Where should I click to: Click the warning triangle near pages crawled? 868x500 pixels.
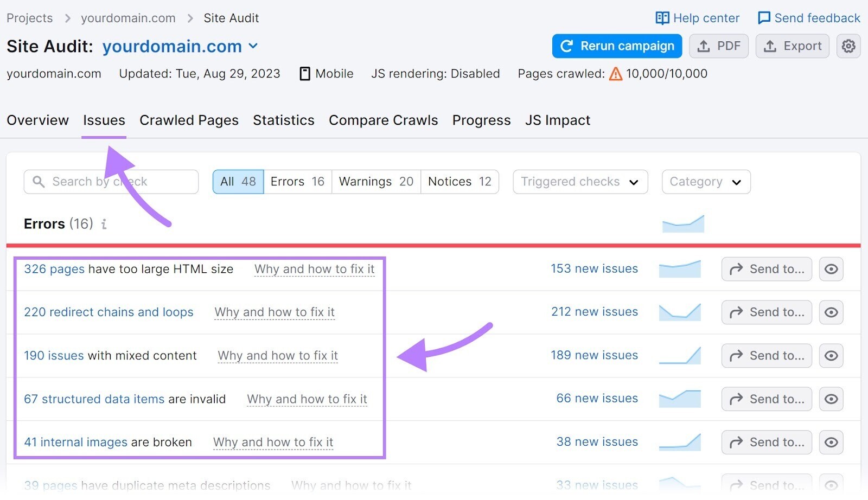[616, 74]
